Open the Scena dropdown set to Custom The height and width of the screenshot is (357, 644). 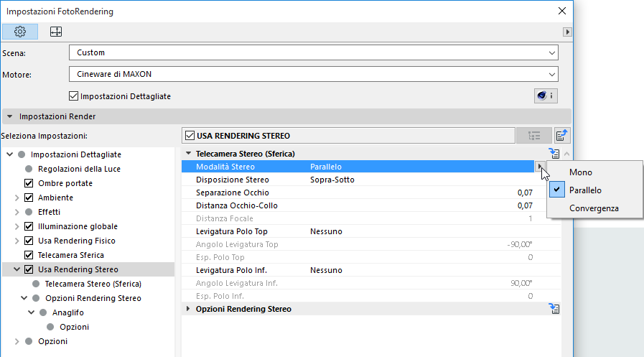(x=313, y=52)
